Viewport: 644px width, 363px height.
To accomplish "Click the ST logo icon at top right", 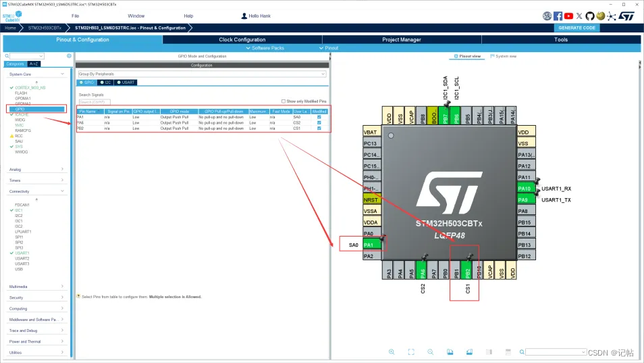I will 626,16.
